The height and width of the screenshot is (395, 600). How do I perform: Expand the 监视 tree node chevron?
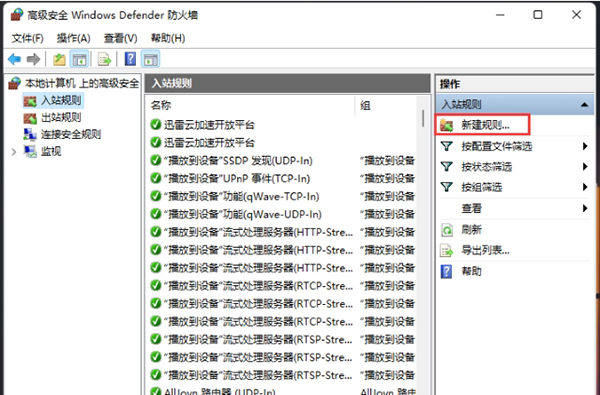click(x=14, y=152)
